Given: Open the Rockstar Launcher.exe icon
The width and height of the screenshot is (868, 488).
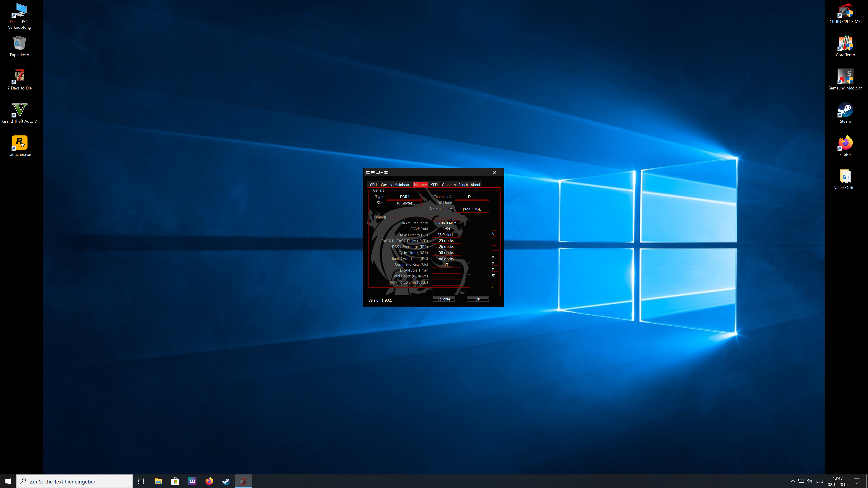Looking at the screenshot, I should point(19,145).
